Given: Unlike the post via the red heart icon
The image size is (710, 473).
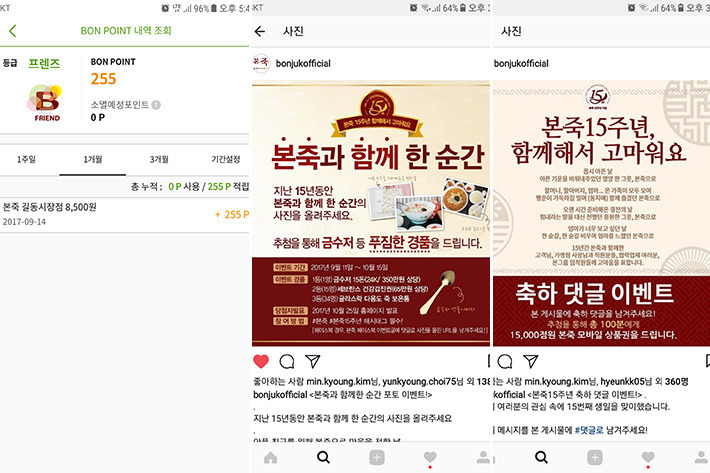Looking at the screenshot, I should pos(261,361).
